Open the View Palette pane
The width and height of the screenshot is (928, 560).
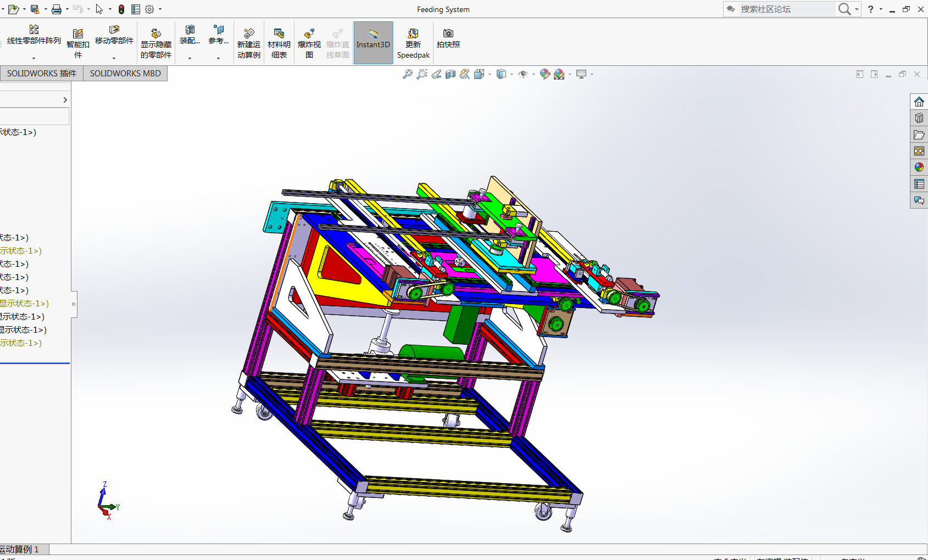[x=919, y=151]
